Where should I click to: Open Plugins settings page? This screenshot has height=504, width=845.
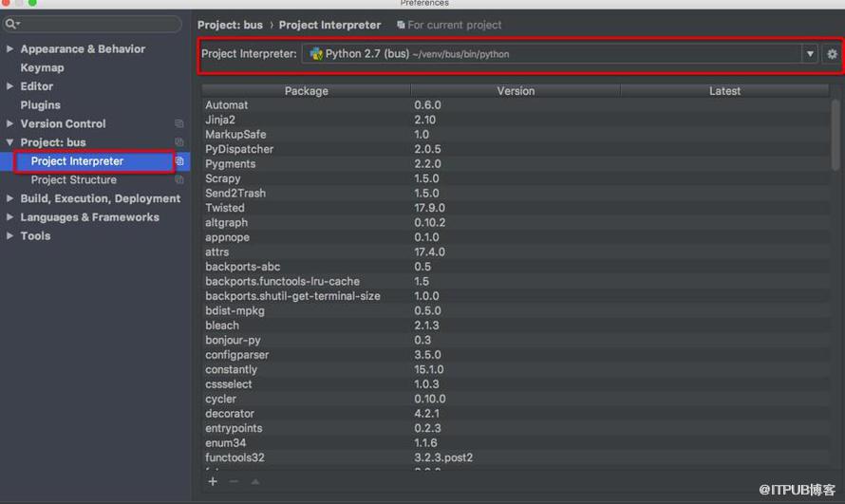pos(41,105)
